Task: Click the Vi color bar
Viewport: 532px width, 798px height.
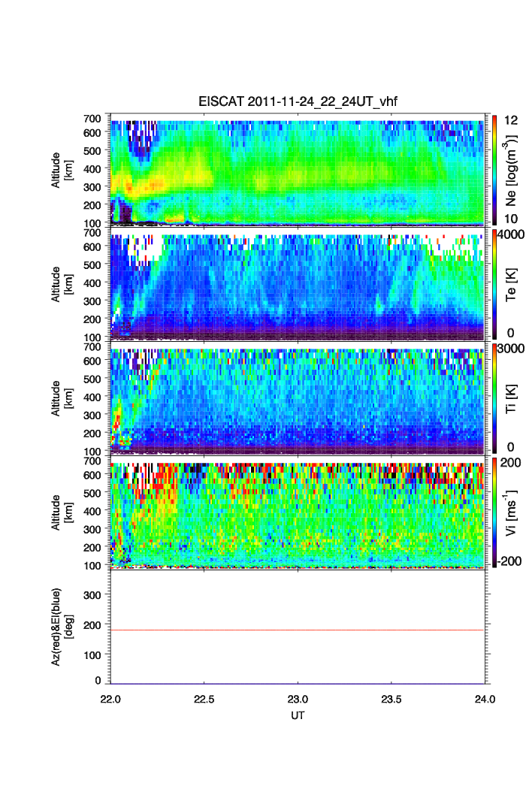Action: point(494,512)
